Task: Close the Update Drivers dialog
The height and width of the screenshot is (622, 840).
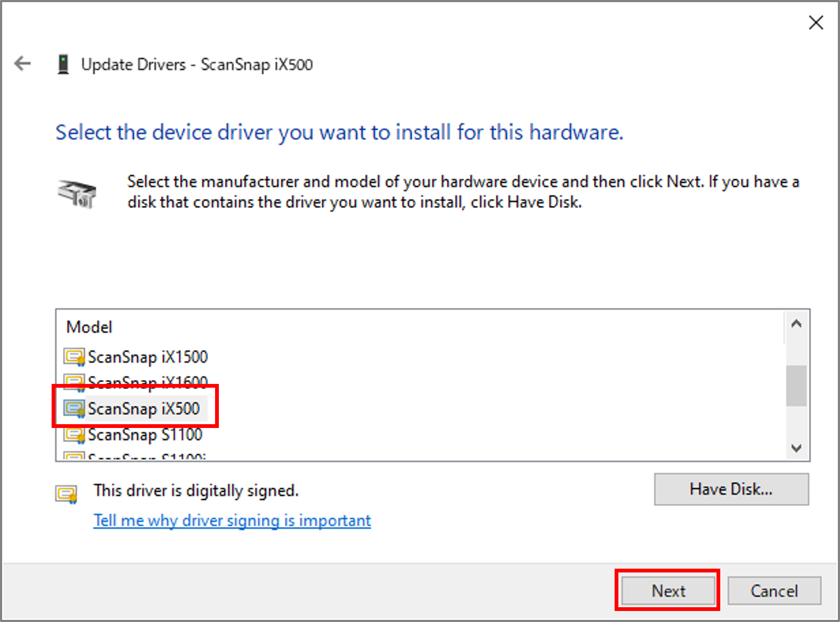Action: click(x=816, y=23)
